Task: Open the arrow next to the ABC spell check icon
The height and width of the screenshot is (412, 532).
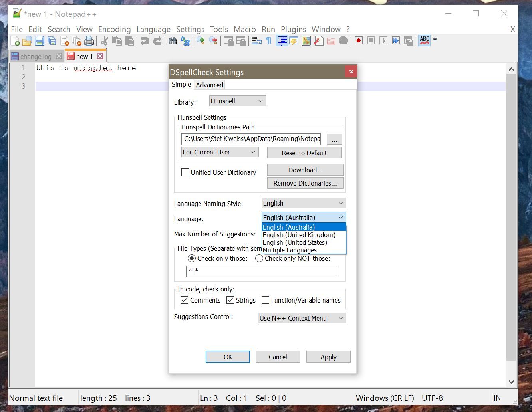Action: pos(435,40)
